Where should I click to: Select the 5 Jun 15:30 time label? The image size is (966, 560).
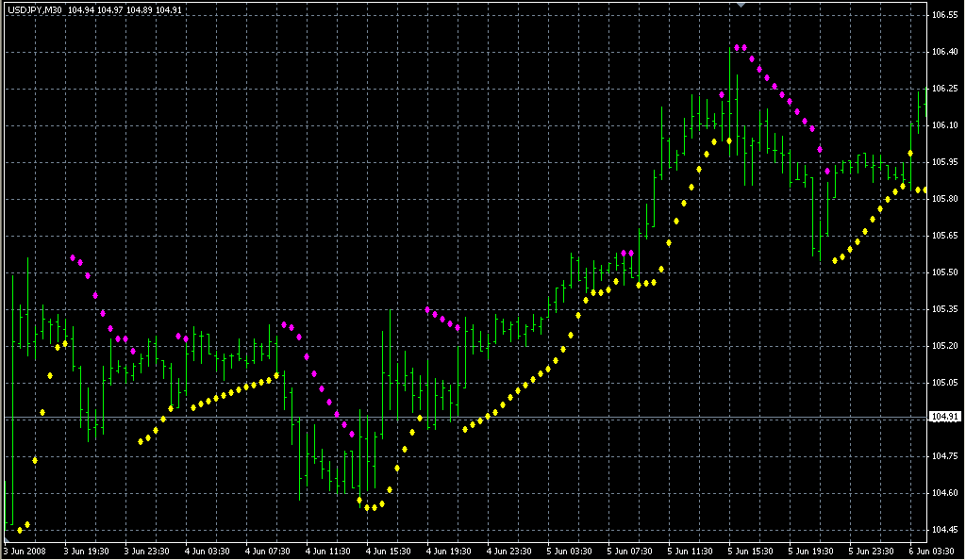tap(752, 552)
